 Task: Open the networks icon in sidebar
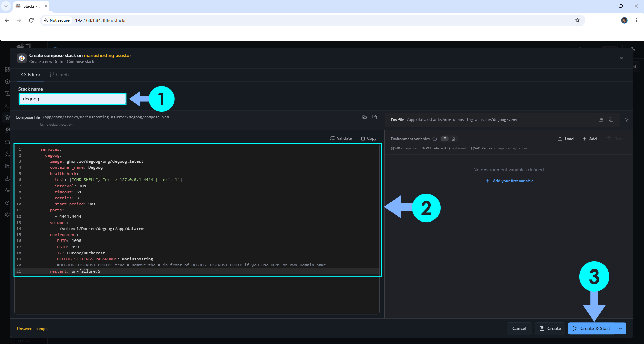7,154
